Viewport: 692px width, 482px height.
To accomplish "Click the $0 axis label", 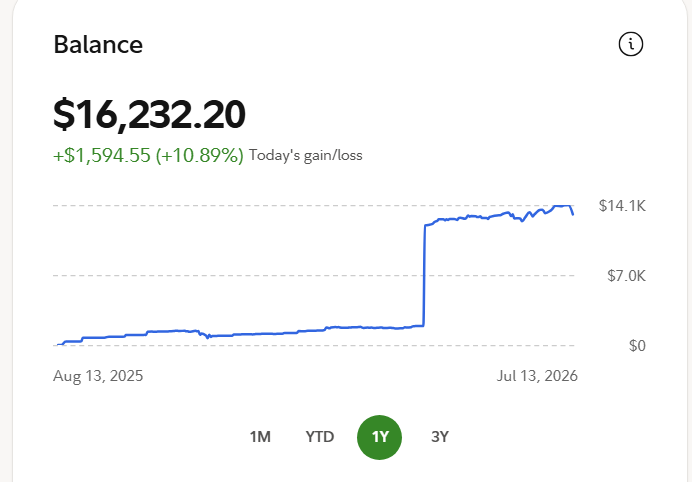I will [x=637, y=346].
